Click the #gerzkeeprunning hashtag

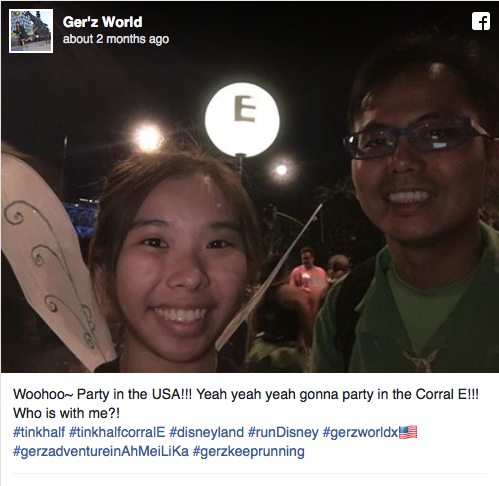click(249, 451)
